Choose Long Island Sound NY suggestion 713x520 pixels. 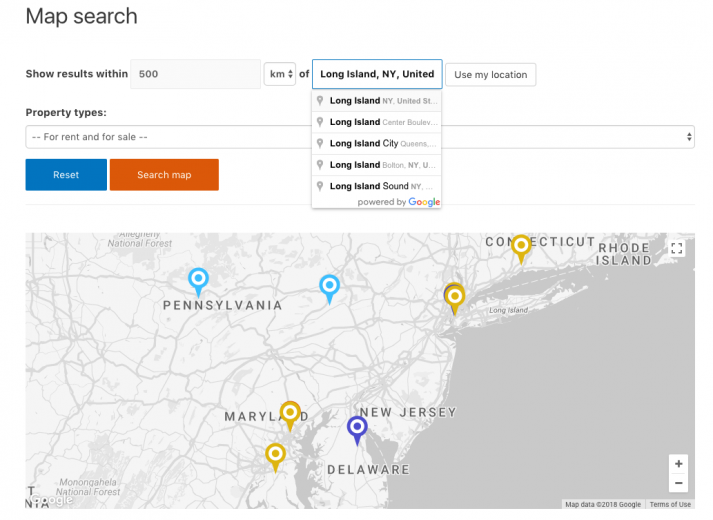pyautogui.click(x=377, y=186)
